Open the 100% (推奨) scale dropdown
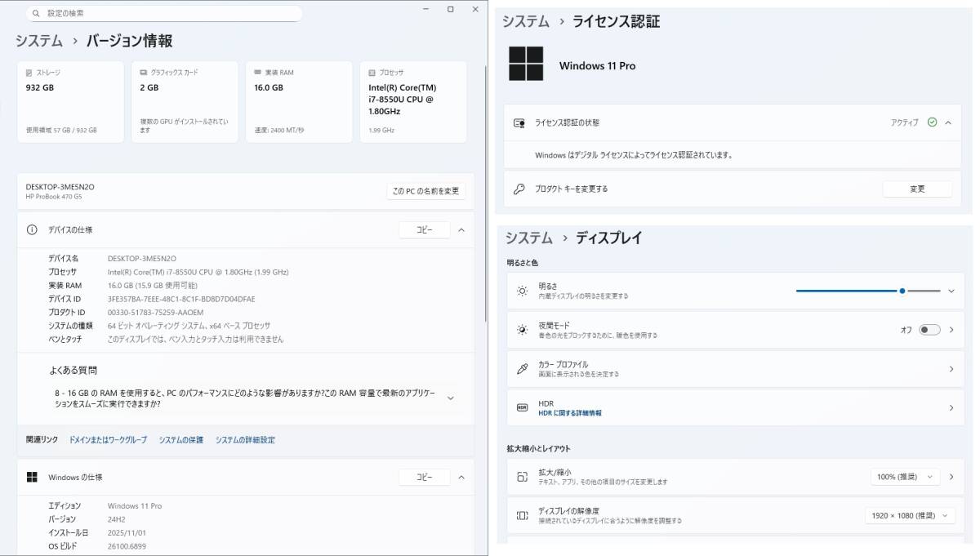The height and width of the screenshot is (556, 980). click(906, 477)
